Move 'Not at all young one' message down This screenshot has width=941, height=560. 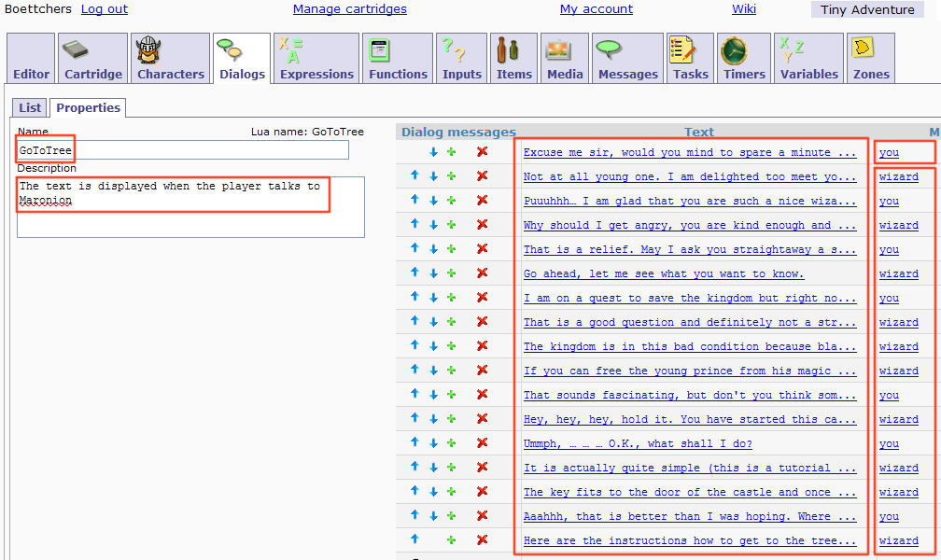point(433,176)
